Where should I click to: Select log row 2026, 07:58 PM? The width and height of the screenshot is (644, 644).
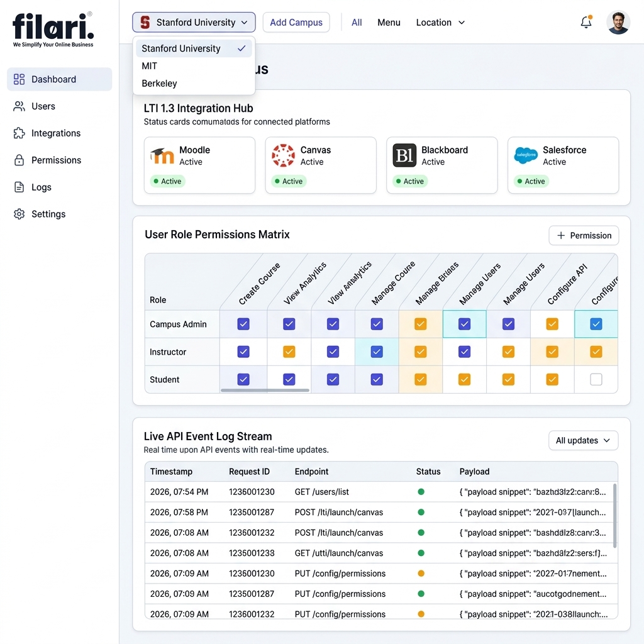(x=381, y=512)
